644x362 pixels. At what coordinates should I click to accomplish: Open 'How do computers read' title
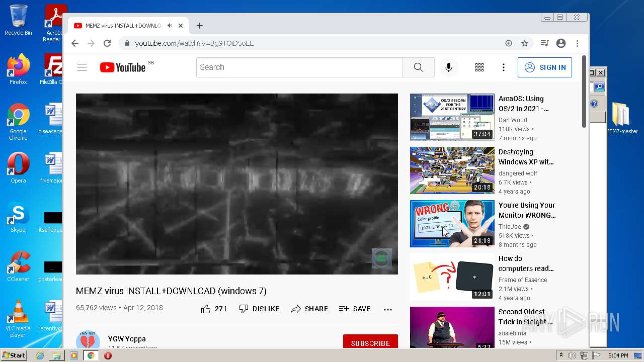tap(526, 263)
